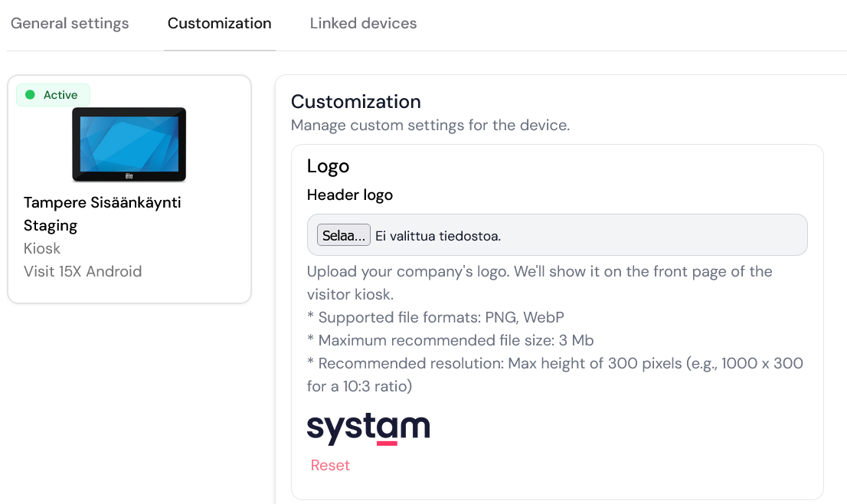The image size is (847, 504).
Task: Click the Visit 15X Android model text
Action: 83,271
